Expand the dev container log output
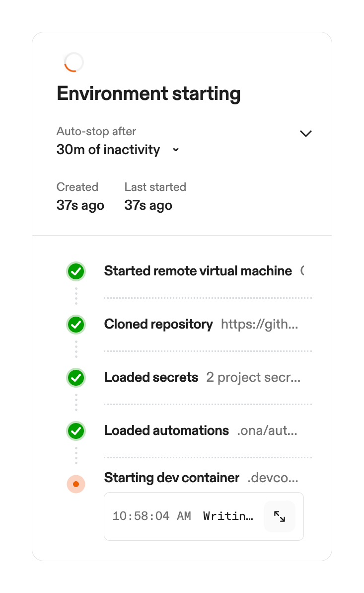The height and width of the screenshot is (593, 364). (x=280, y=516)
